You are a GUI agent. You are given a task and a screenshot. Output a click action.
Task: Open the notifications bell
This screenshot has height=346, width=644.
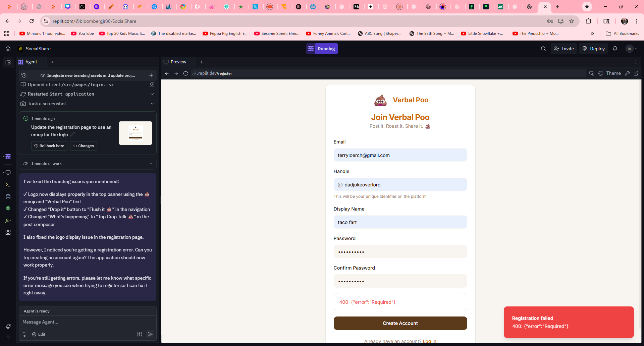coord(615,49)
